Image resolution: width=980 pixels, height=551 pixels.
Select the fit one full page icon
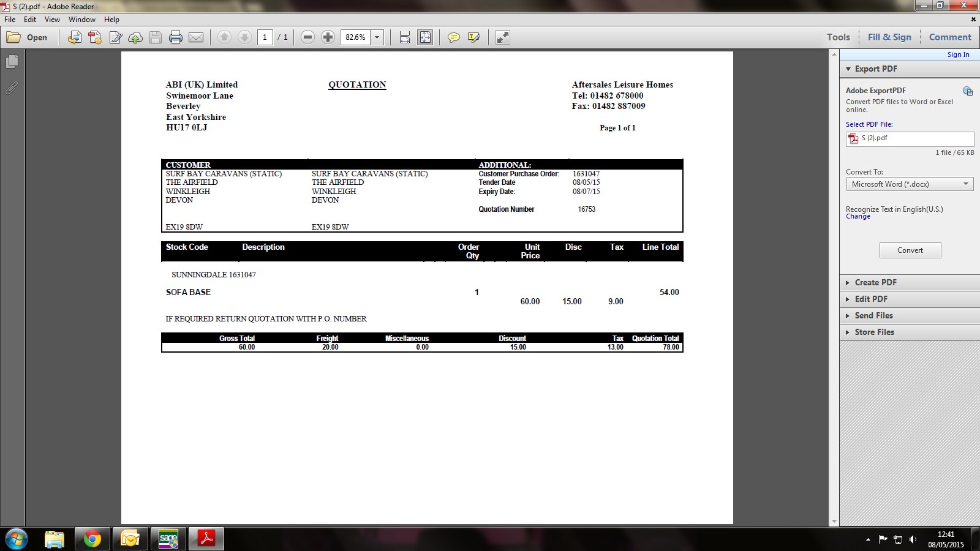click(425, 37)
